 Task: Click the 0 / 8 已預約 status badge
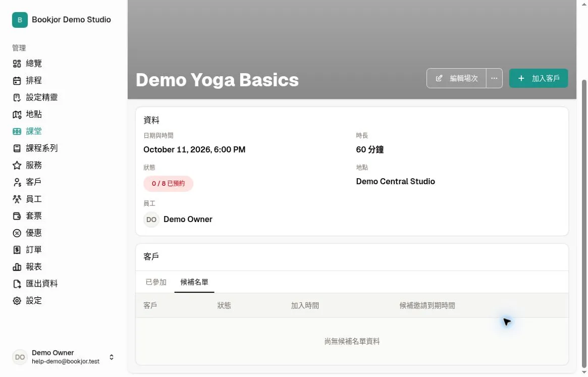tap(169, 184)
